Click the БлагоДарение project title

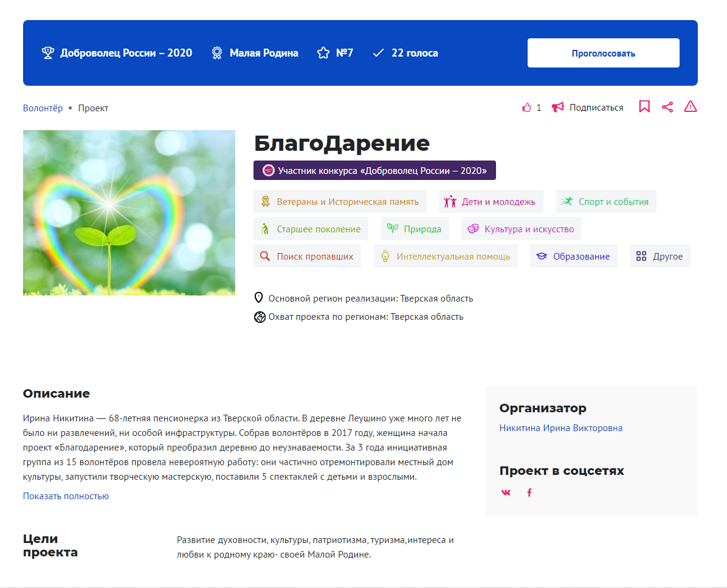342,144
